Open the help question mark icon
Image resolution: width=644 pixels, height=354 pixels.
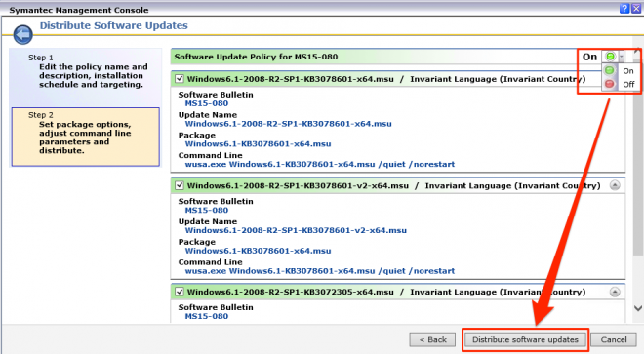[x=624, y=8]
